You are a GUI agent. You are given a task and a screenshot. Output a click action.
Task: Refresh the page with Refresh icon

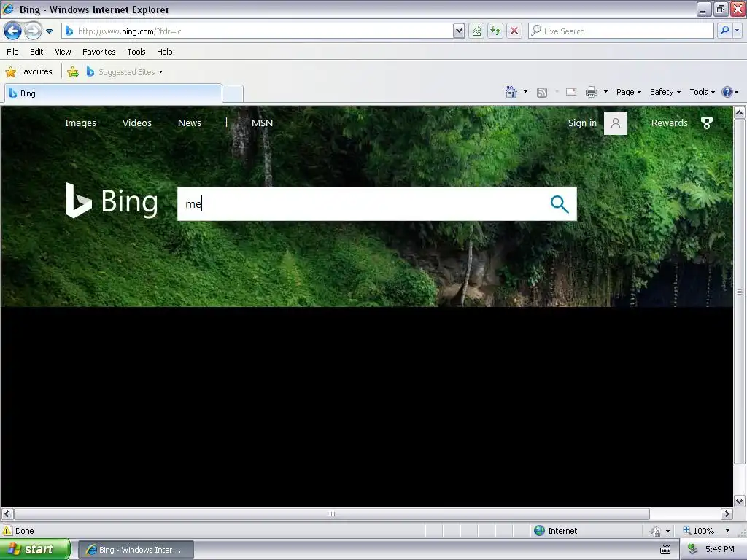[x=495, y=31]
